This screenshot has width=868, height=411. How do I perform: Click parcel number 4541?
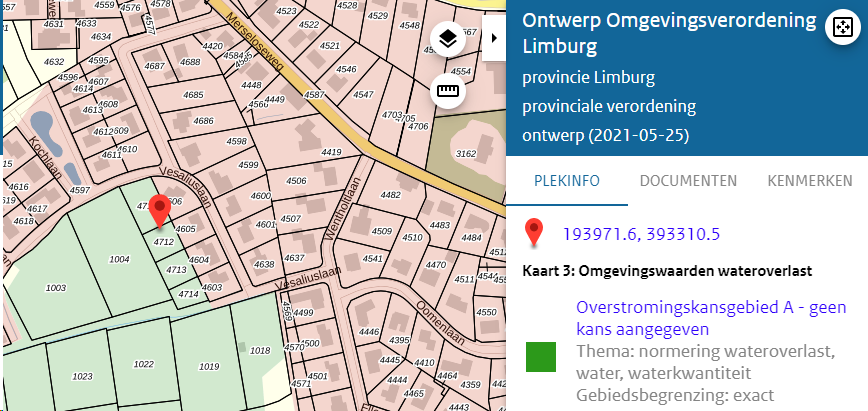pyautogui.click(x=373, y=259)
